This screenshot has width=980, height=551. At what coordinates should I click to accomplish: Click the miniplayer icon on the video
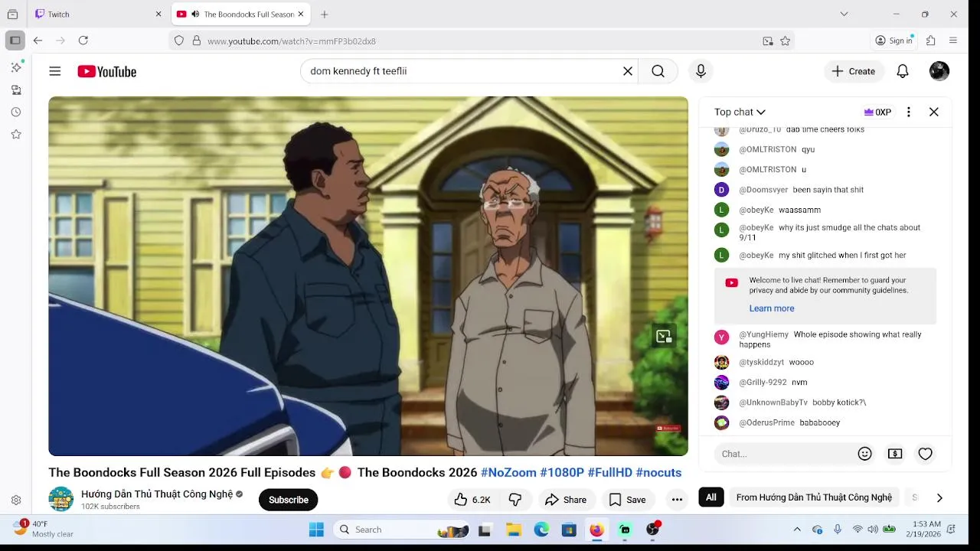tap(664, 336)
